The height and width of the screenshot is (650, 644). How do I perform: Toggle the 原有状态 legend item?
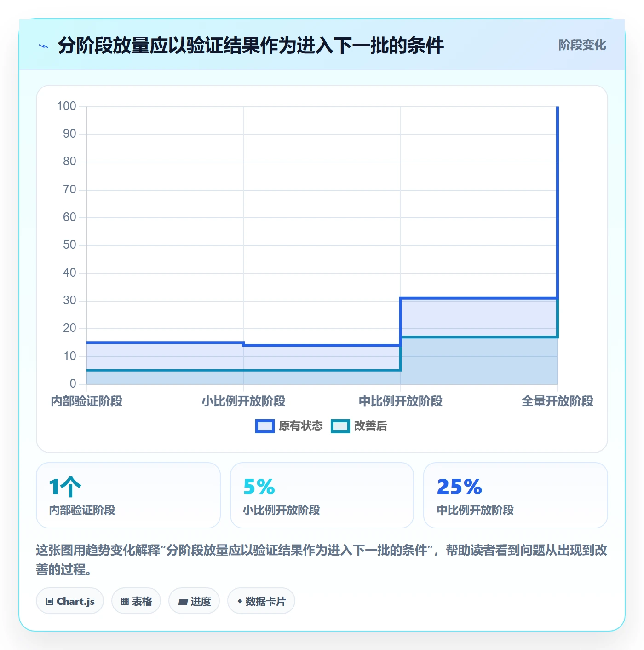click(289, 426)
